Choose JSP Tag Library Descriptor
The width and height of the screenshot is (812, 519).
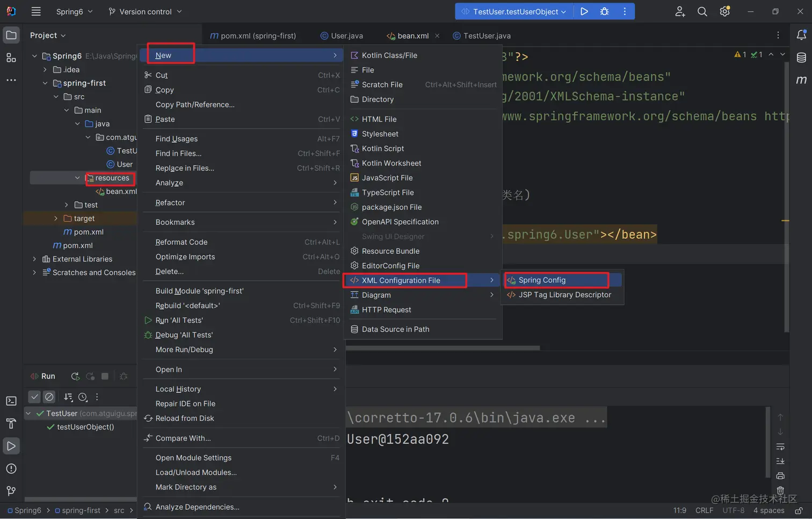pos(562,295)
